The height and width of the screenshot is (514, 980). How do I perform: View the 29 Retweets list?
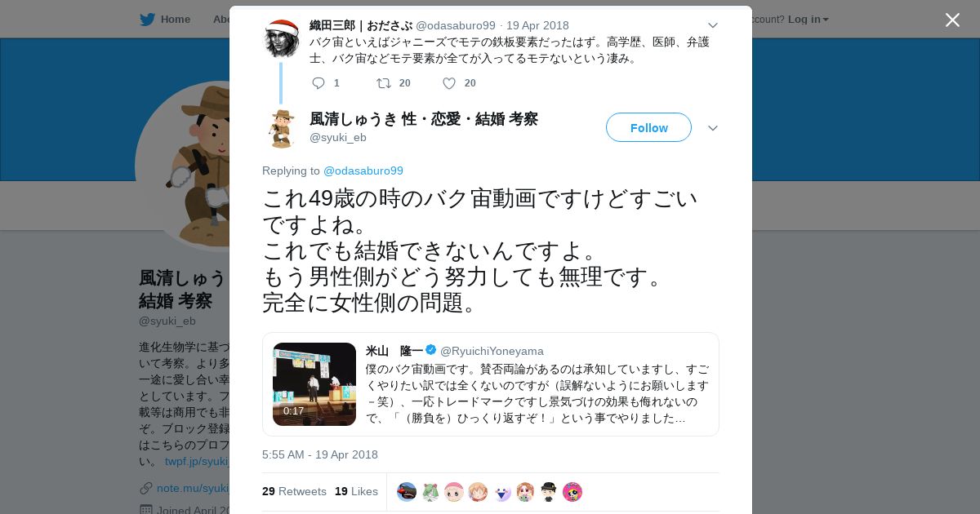click(294, 491)
